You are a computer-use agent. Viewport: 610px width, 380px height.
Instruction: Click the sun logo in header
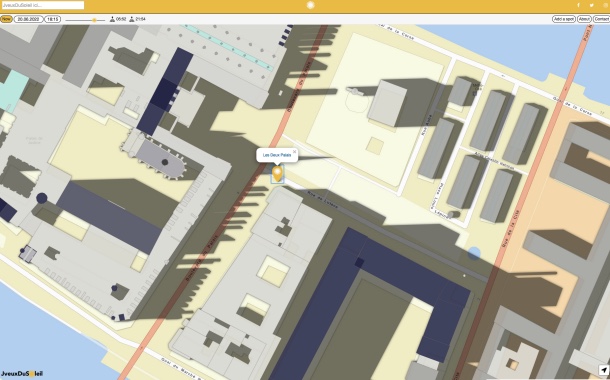tap(310, 5)
